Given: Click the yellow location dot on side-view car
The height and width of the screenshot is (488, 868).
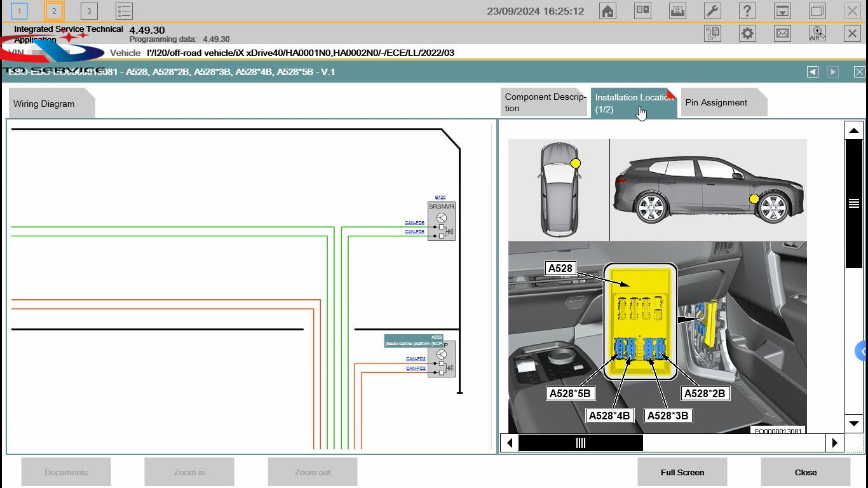Looking at the screenshot, I should tap(754, 199).
